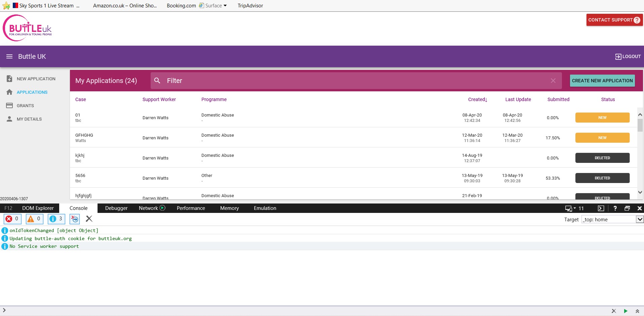Click the Status column header
This screenshot has width=644, height=316.
pos(608,99)
